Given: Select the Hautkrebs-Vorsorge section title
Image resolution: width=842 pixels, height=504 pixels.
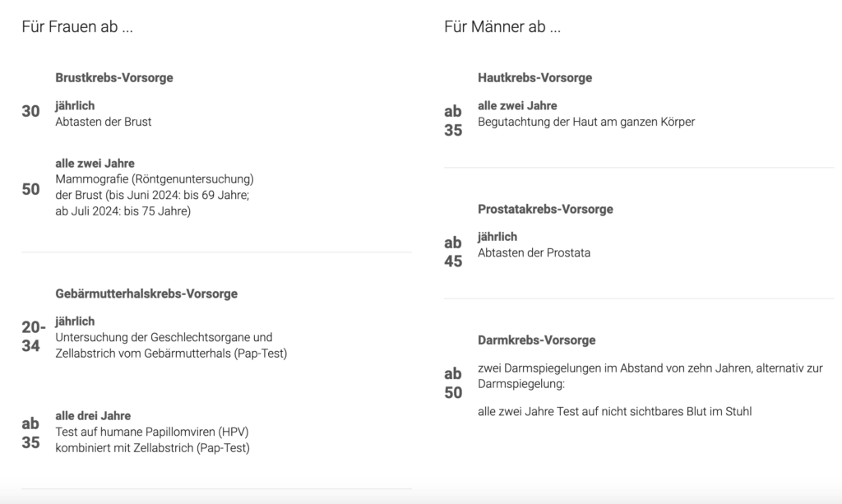Looking at the screenshot, I should (x=534, y=78).
